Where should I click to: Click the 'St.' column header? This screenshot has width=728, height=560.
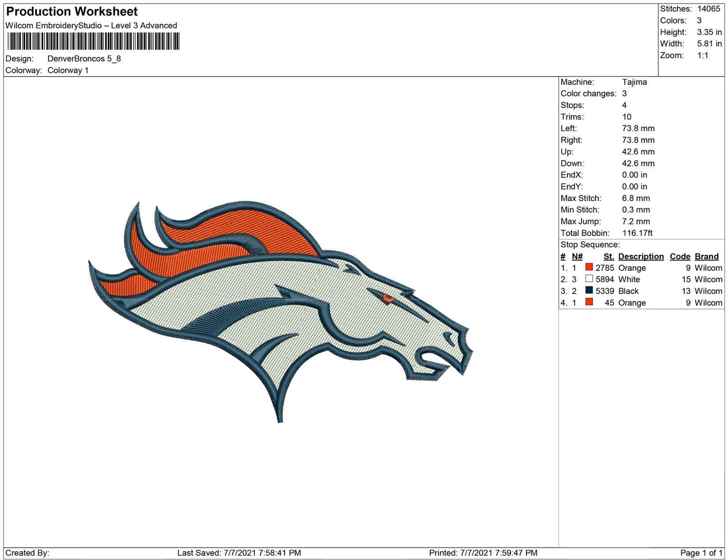[x=609, y=256]
